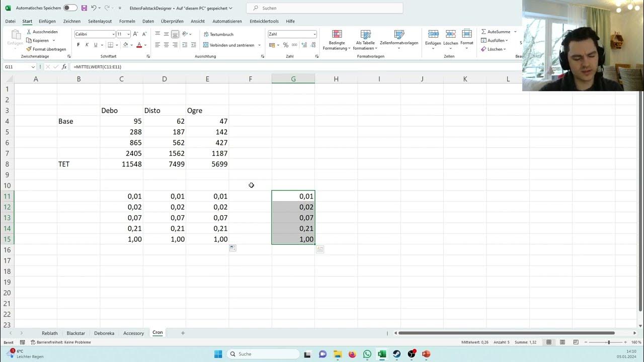The height and width of the screenshot is (362, 644).
Task: Open Ausfüllen fill dropdown
Action: coord(494,40)
